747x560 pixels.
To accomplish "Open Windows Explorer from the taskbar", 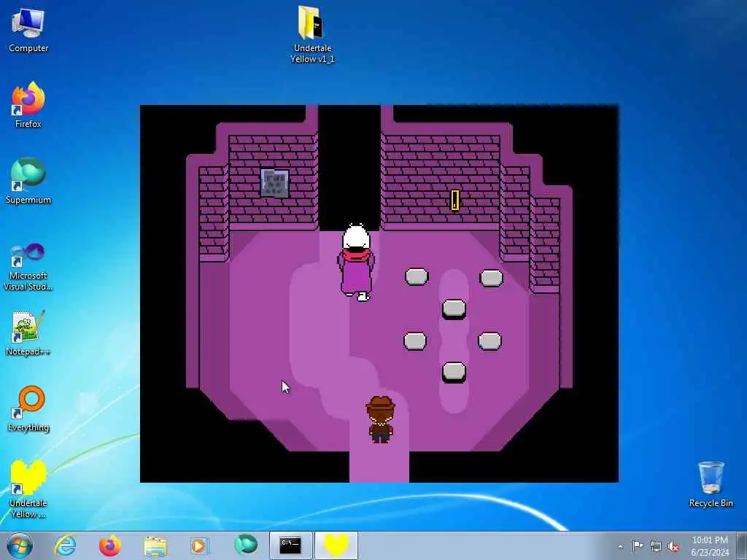I will (155, 545).
